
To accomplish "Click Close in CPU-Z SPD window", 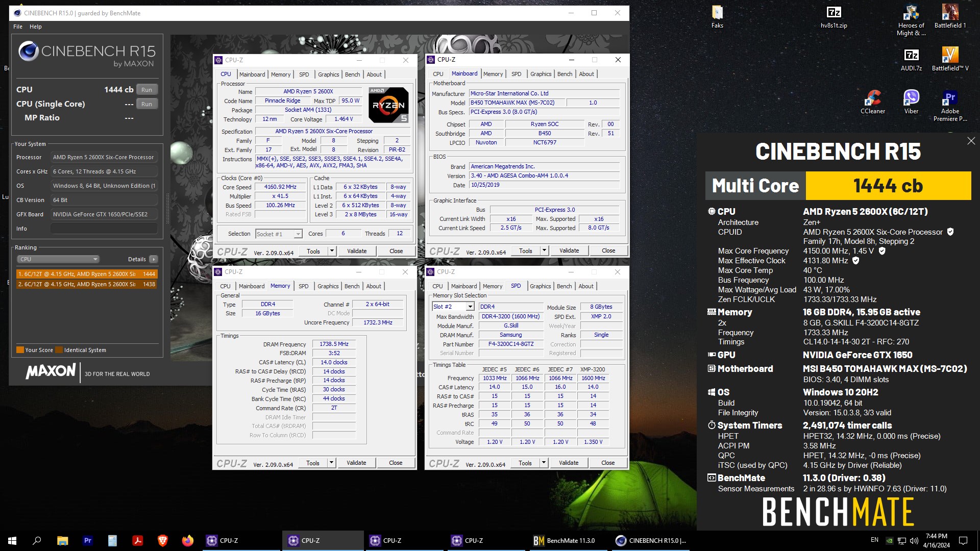I will 608,463.
